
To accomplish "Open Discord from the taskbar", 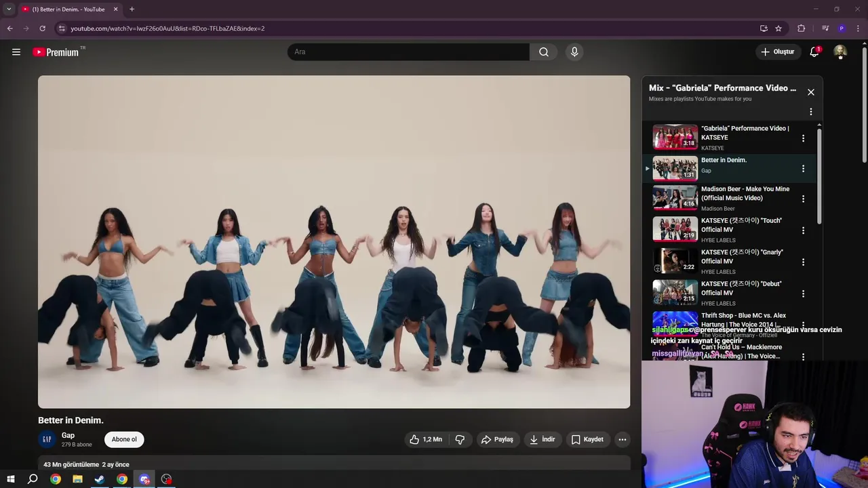I will click(x=144, y=479).
